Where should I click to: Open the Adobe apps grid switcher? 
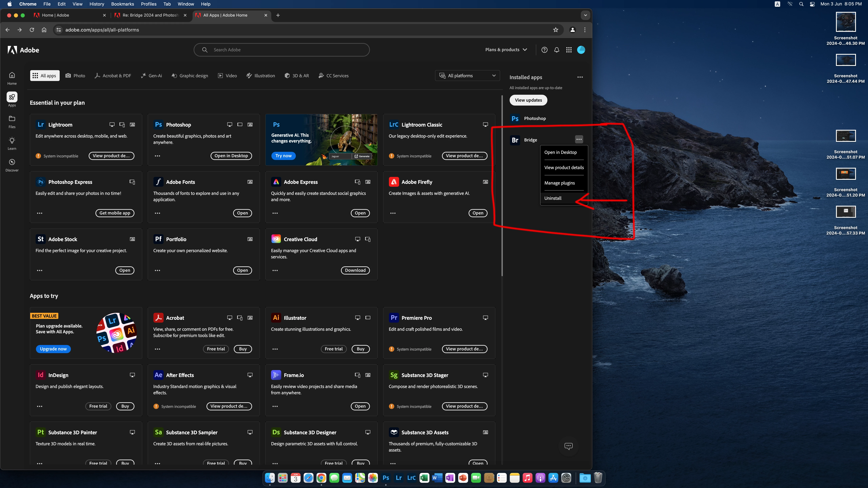point(569,50)
